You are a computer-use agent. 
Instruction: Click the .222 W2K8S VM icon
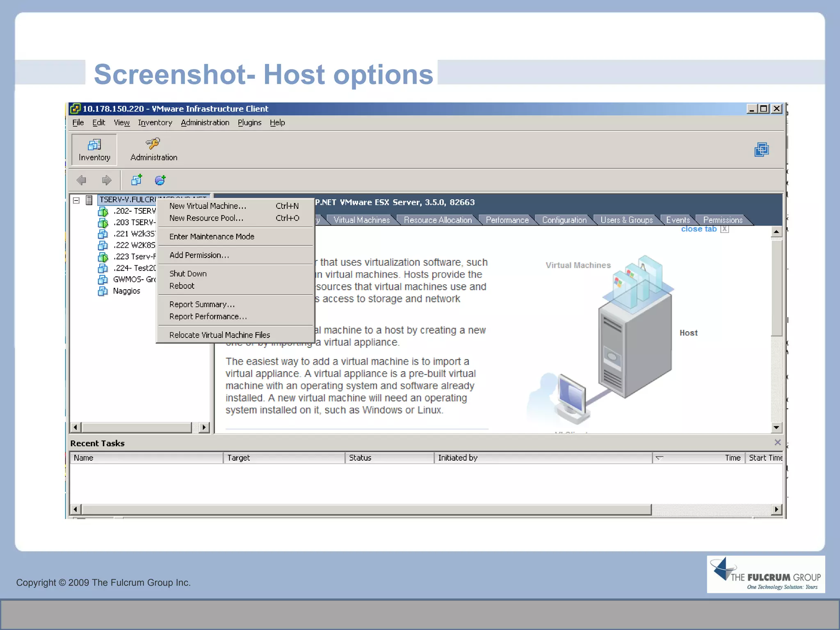tap(103, 245)
